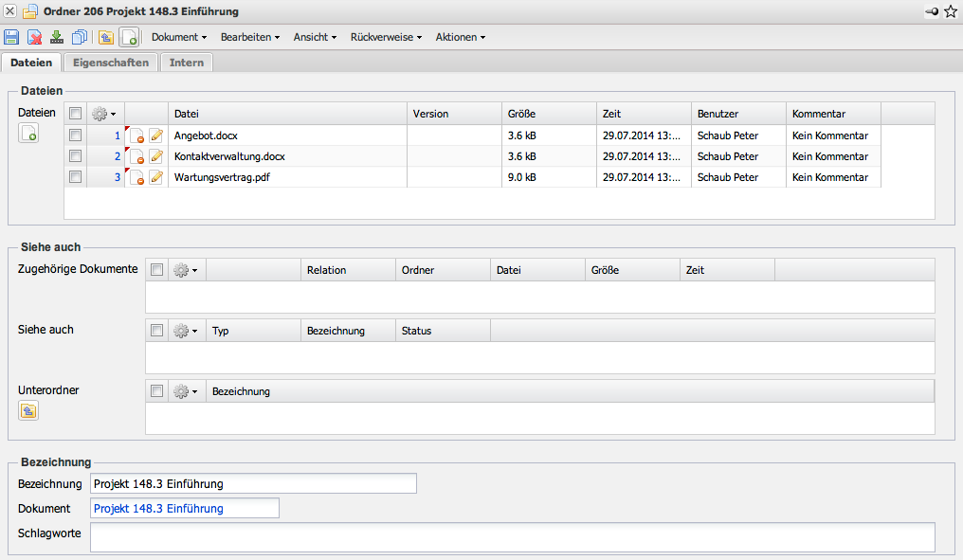Click the pencil edit icon for Angebot.docx
963x560 pixels.
(x=156, y=135)
